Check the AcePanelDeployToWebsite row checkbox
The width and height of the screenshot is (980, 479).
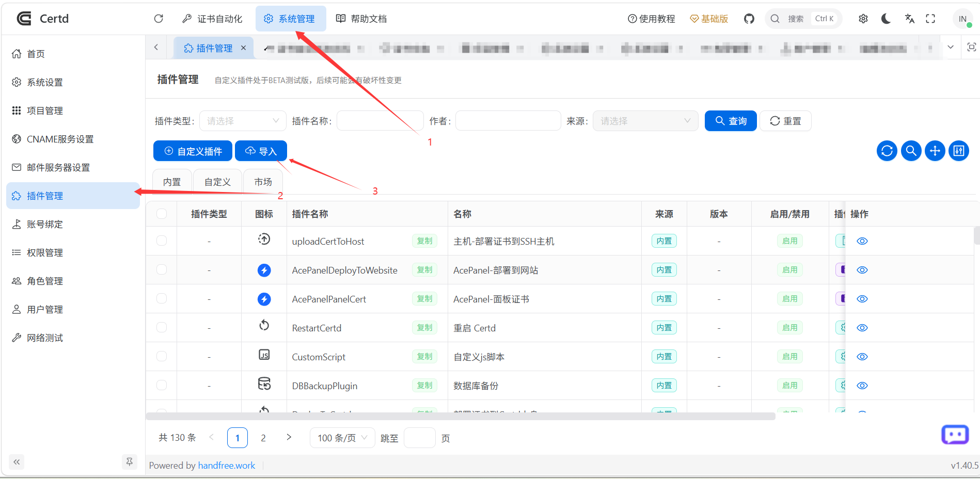pyautogui.click(x=162, y=270)
